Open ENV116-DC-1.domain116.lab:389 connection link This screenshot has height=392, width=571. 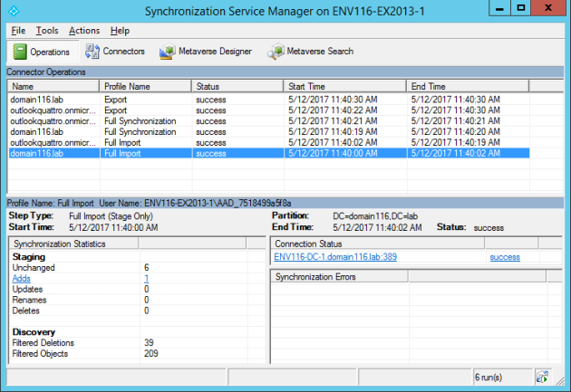(335, 257)
